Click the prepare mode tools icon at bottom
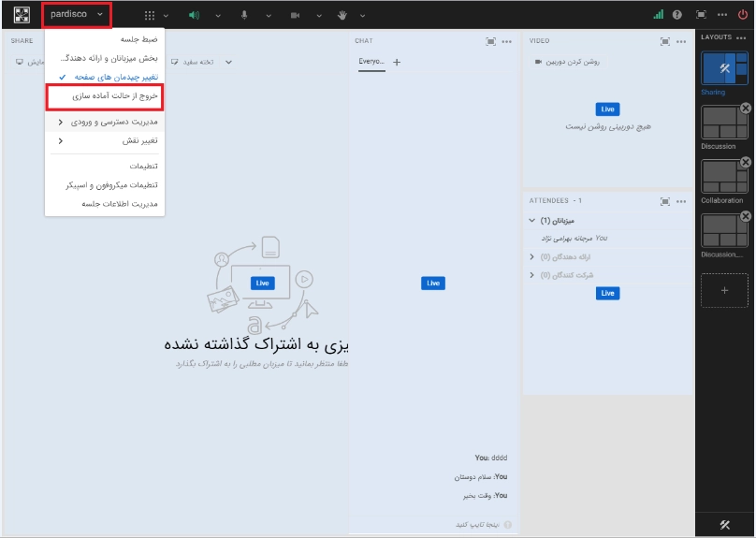 pyautogui.click(x=725, y=525)
